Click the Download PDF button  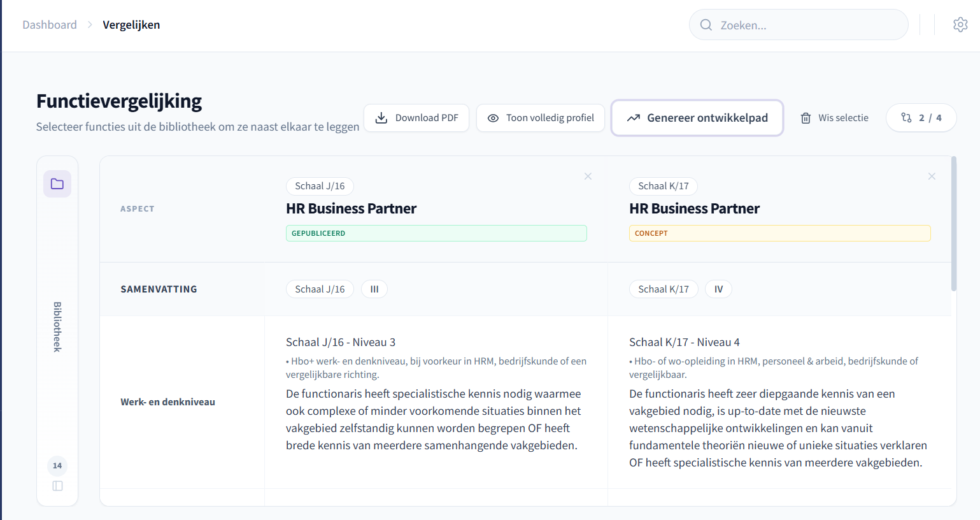(x=416, y=118)
